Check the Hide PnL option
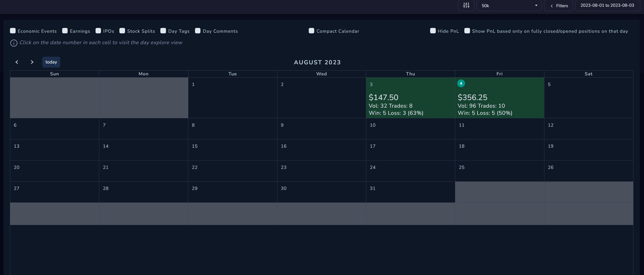The image size is (644, 275). click(x=433, y=31)
